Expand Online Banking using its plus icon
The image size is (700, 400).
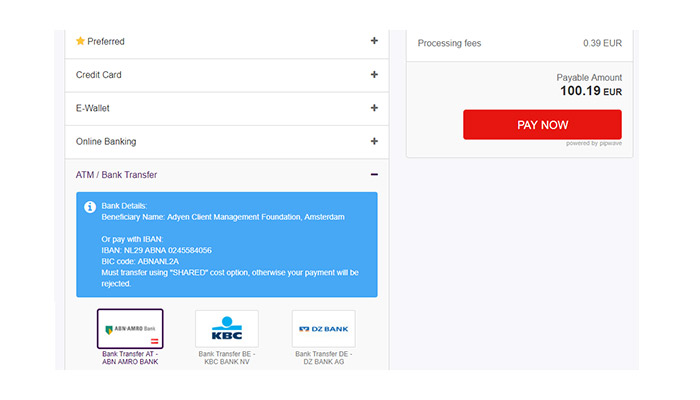click(x=374, y=141)
